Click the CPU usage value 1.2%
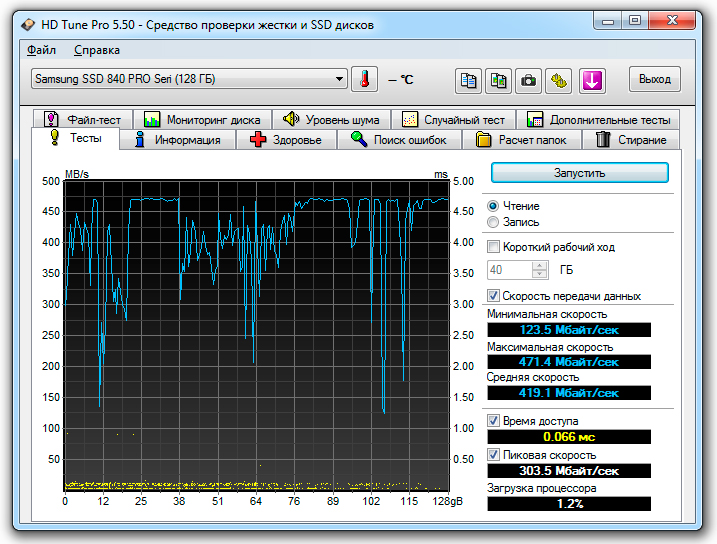Screen dimensions: 717x544 coord(569,504)
